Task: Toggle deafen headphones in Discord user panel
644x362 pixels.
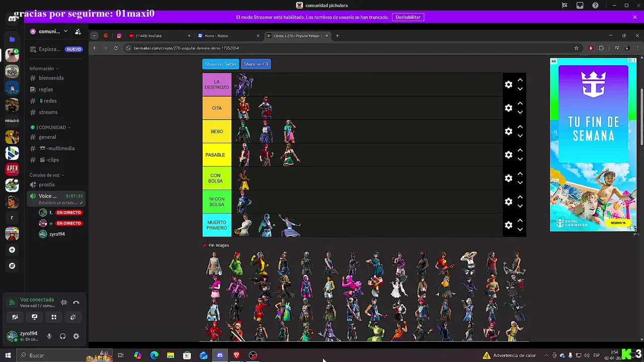Action: point(62,336)
